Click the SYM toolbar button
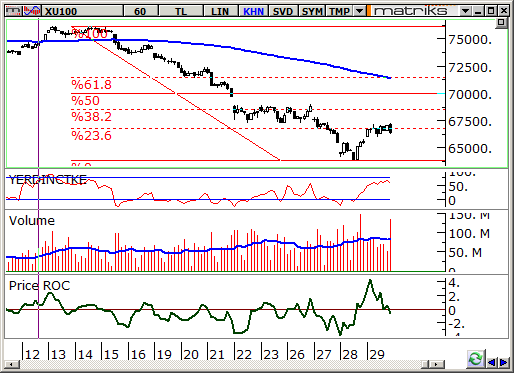514x373 pixels. (x=312, y=11)
